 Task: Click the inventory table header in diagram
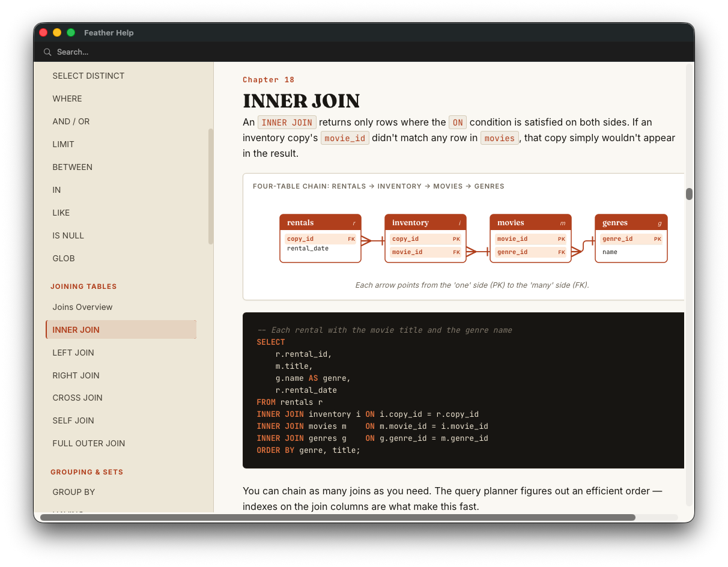(425, 223)
